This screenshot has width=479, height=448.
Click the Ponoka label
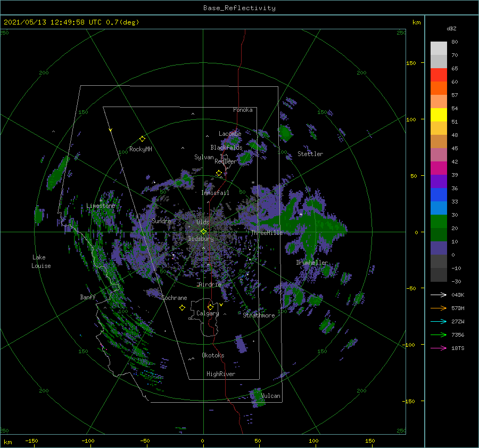[243, 110]
